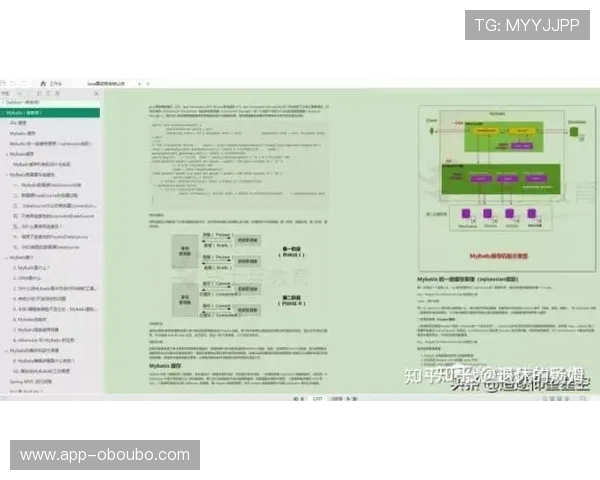Open the 'Mybatis 缓存' outline entry
The width and height of the screenshot is (600, 480).
pos(22,133)
